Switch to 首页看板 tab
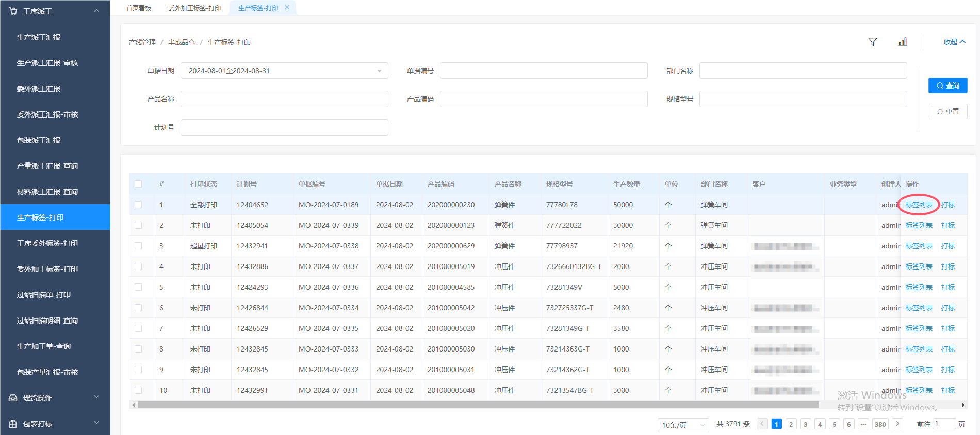 (139, 8)
